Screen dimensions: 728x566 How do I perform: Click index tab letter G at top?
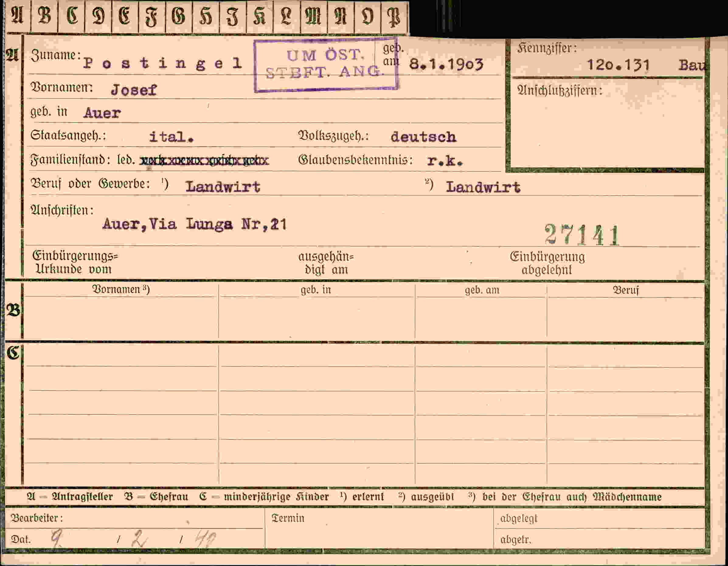pyautogui.click(x=178, y=16)
